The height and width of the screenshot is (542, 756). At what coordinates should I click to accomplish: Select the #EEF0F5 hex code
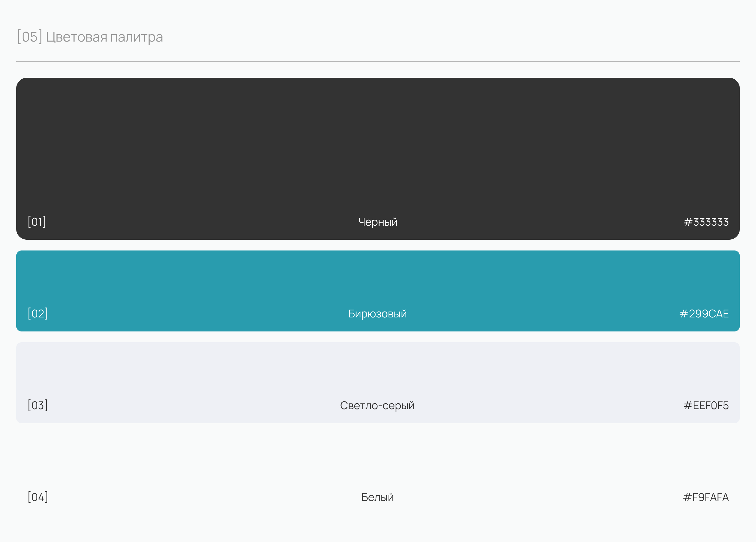pos(706,405)
